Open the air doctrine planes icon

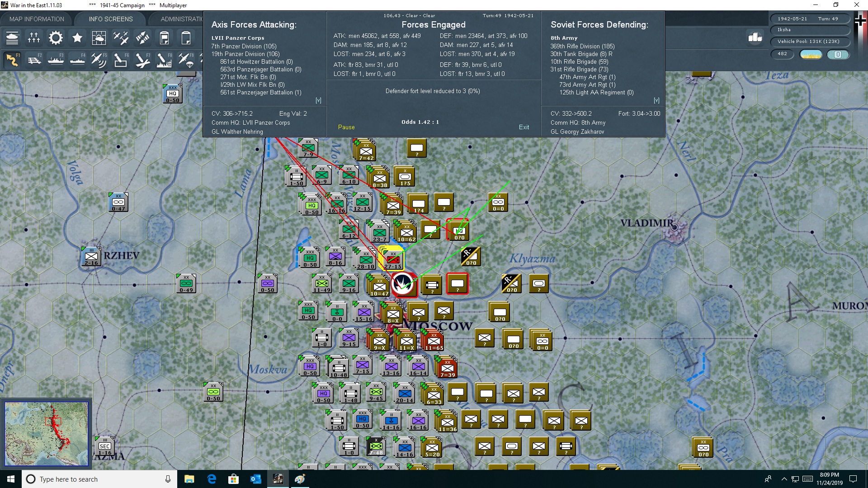click(121, 38)
